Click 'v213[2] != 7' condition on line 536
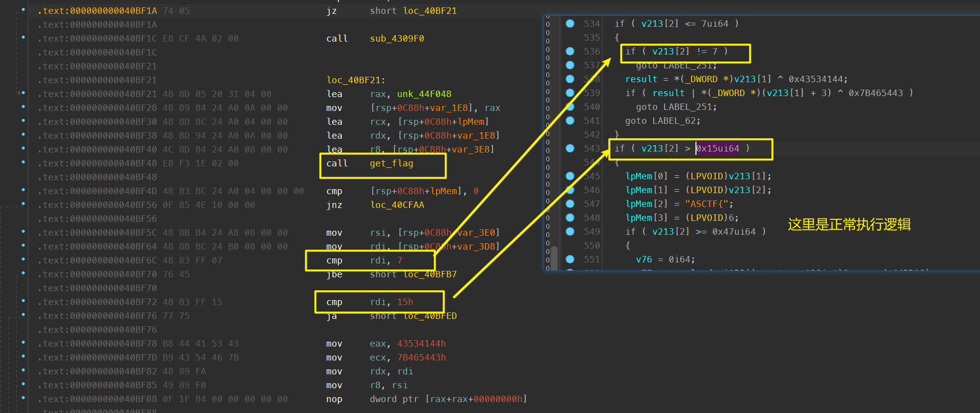 coord(685,51)
